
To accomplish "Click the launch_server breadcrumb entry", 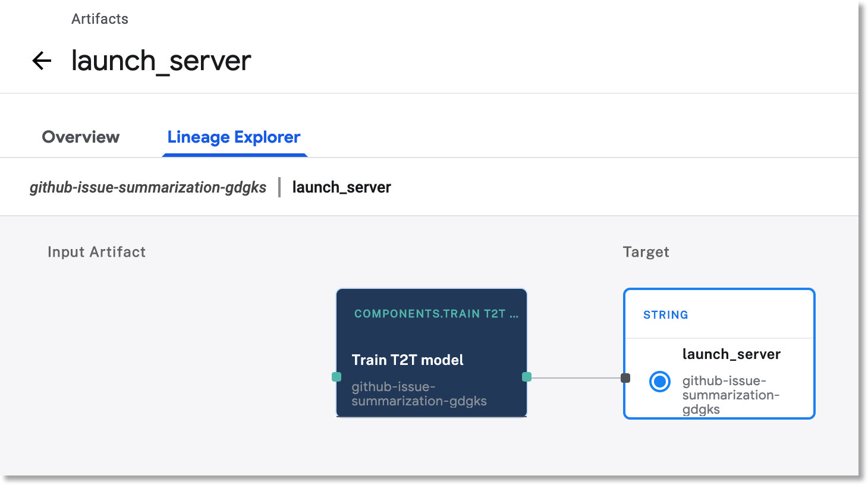I will click(341, 187).
